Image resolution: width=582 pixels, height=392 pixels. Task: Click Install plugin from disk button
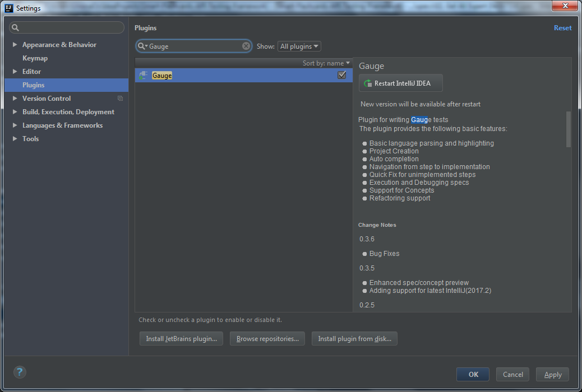coord(354,339)
